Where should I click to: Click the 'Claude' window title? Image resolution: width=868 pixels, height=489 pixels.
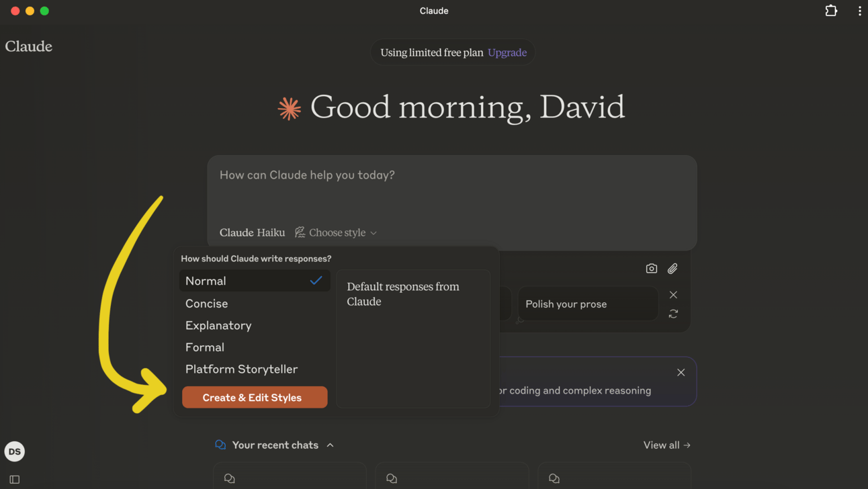[x=434, y=11]
